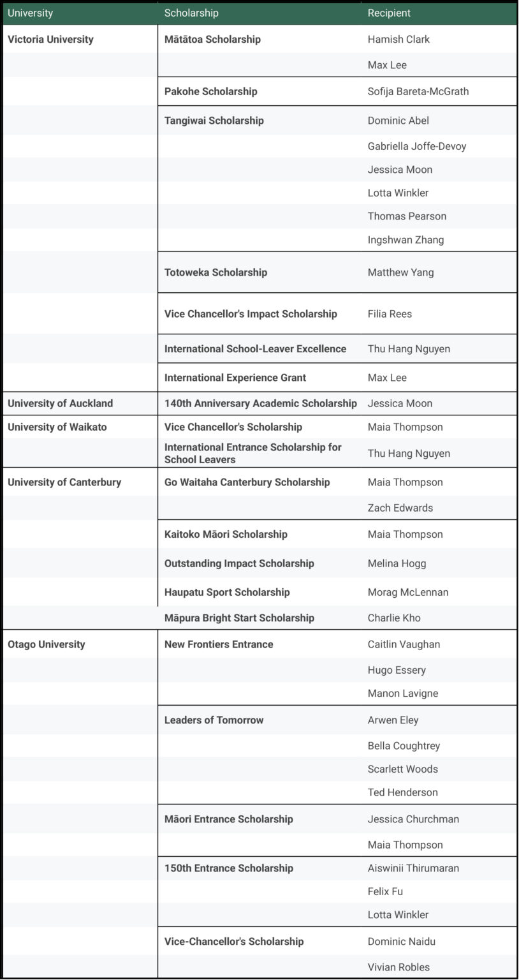The height and width of the screenshot is (980, 519).
Task: Click recipient Sofija Bareta-McGrath
Action: [x=418, y=91]
